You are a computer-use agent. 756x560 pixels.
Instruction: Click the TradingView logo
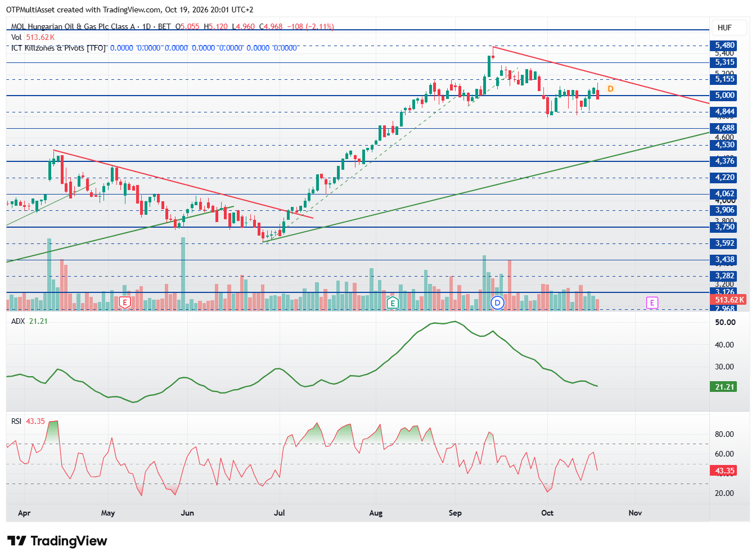(57, 541)
